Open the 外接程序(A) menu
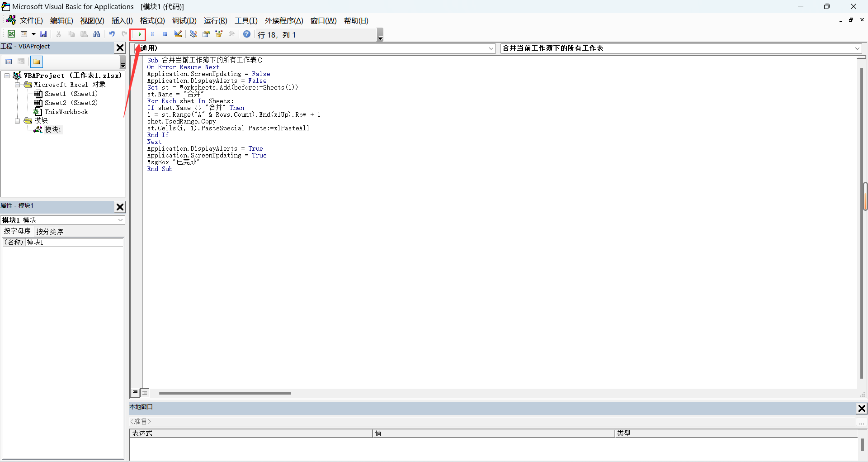The image size is (868, 462). pos(284,21)
